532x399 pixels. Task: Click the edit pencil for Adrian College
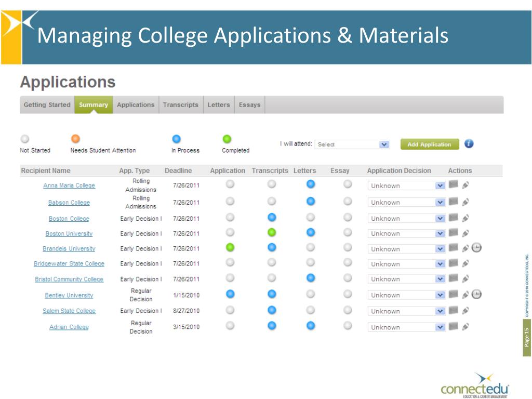tap(465, 327)
